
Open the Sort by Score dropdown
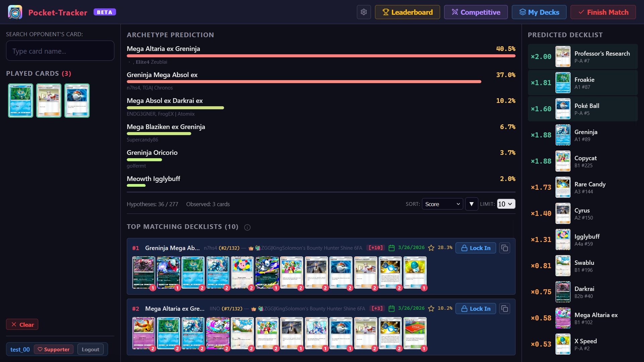pyautogui.click(x=442, y=204)
